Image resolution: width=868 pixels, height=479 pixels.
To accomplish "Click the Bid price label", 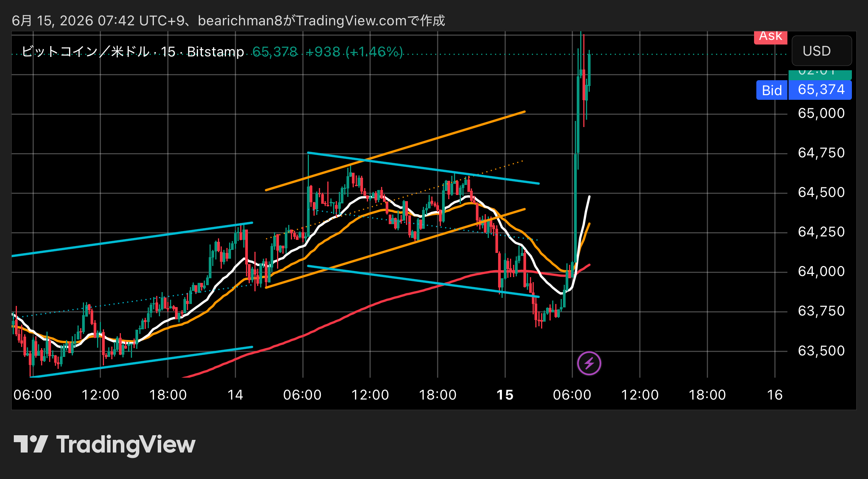I will 772,90.
